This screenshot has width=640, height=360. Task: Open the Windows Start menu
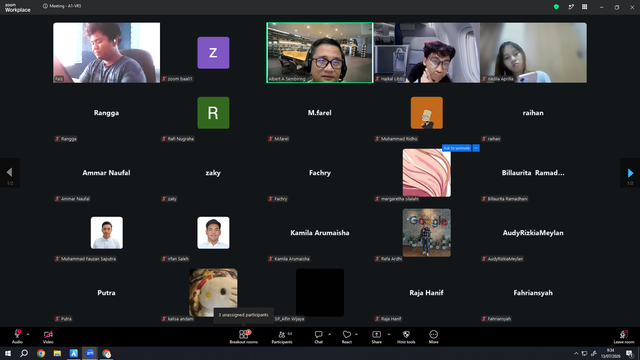8,353
